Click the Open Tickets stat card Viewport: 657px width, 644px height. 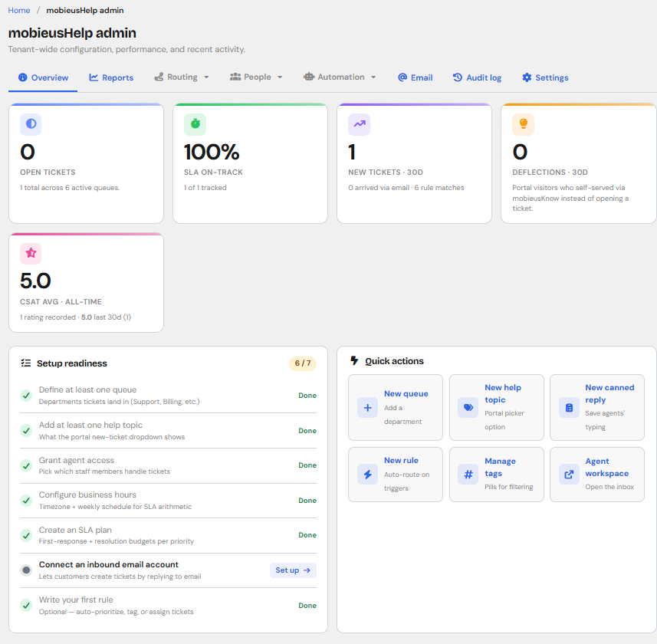pos(86,163)
